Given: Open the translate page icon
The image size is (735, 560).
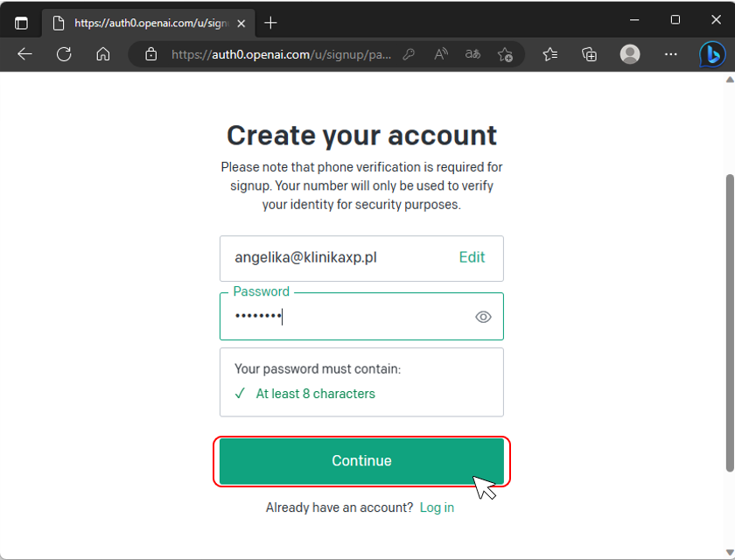Looking at the screenshot, I should [x=472, y=54].
